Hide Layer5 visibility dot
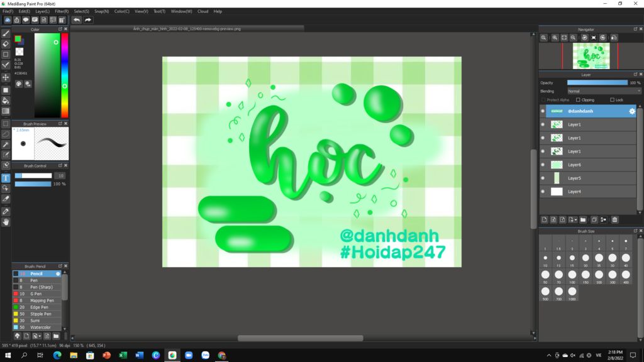 (543, 178)
